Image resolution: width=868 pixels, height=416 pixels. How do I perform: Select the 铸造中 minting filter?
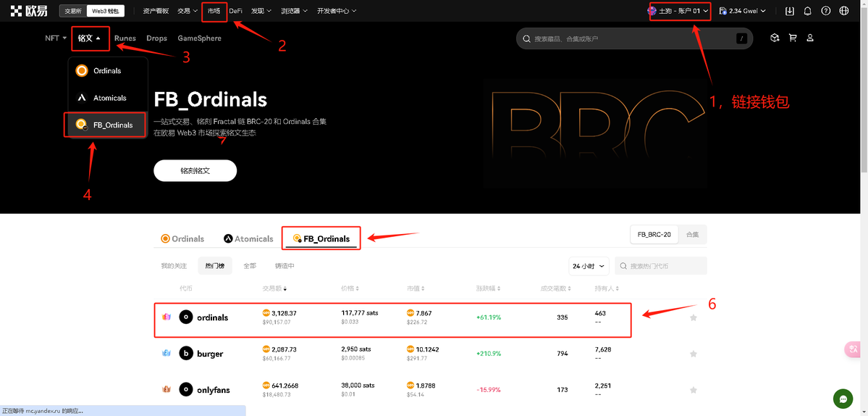pyautogui.click(x=285, y=266)
